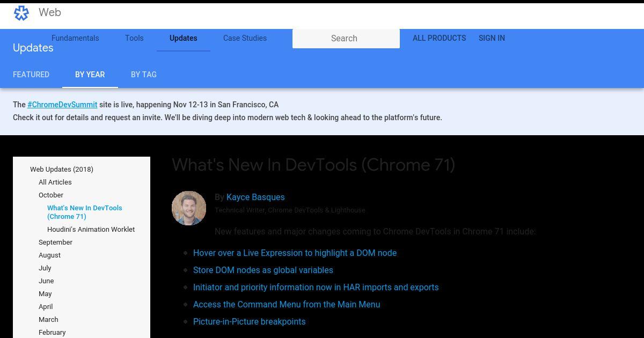
Task: Expand April in the sidebar
Action: coord(46,306)
